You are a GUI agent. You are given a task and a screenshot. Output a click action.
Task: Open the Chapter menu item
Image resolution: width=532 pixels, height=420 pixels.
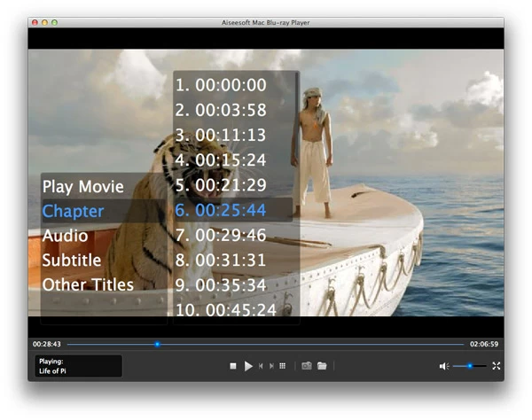click(x=73, y=212)
